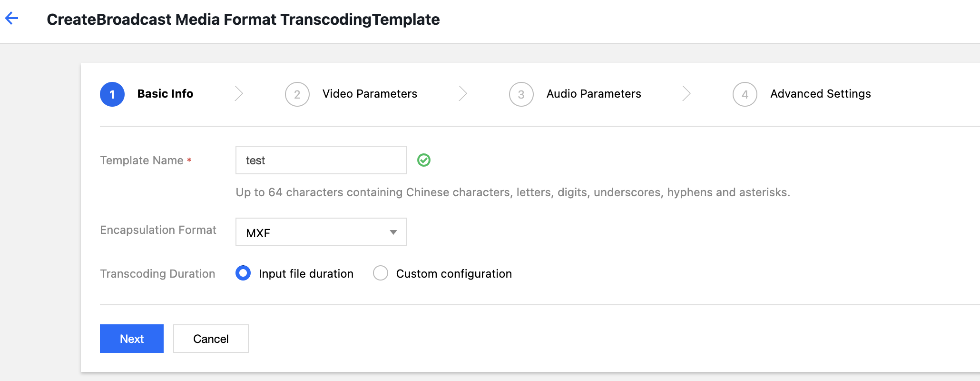Viewport: 980px width, 381px height.
Task: Switch to the Audio Parameters step
Action: click(x=594, y=94)
